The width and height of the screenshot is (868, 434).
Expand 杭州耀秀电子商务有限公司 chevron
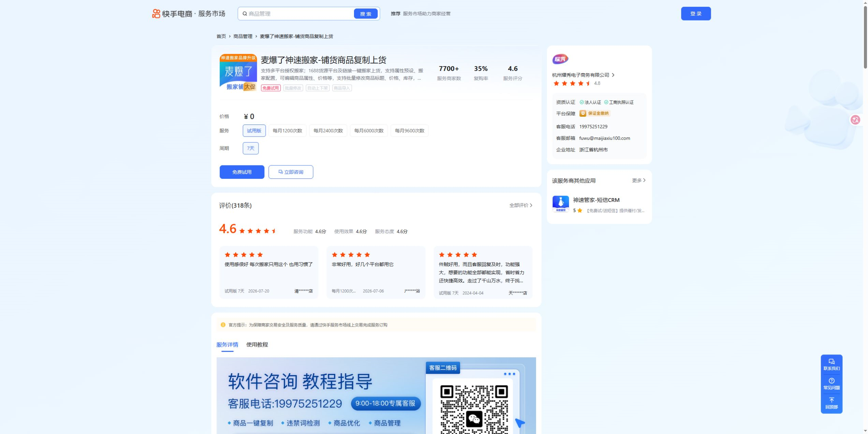click(x=613, y=75)
